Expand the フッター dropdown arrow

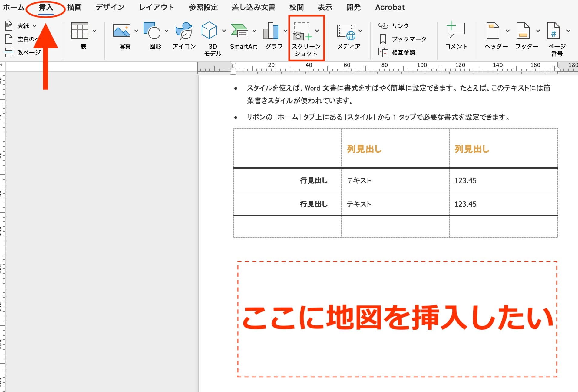538,31
